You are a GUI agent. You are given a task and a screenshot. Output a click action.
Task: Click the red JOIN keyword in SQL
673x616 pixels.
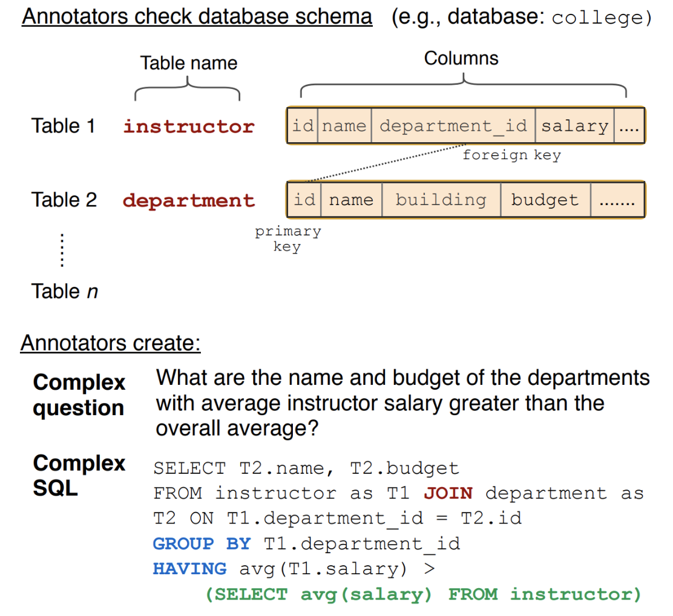(448, 493)
